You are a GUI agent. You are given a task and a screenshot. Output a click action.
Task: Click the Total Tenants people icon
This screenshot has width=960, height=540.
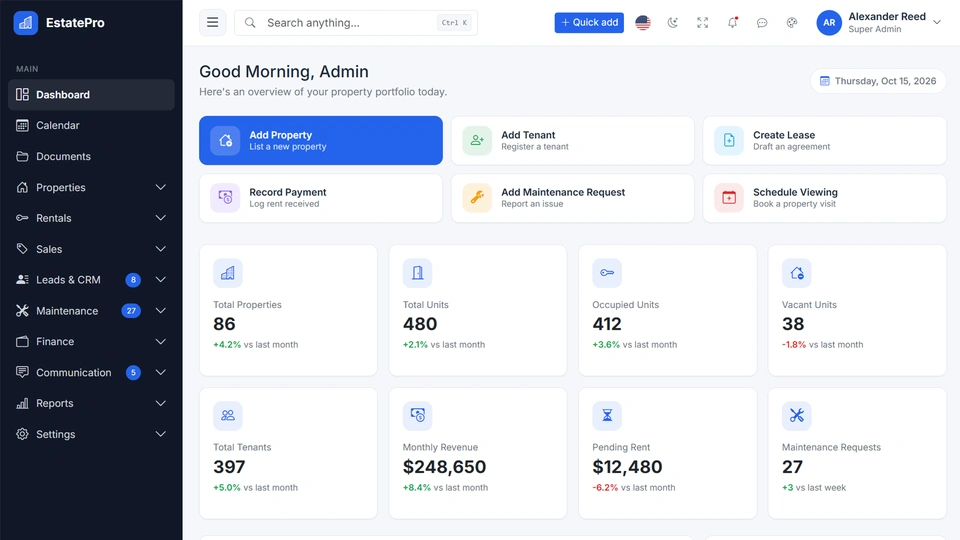[x=228, y=416]
